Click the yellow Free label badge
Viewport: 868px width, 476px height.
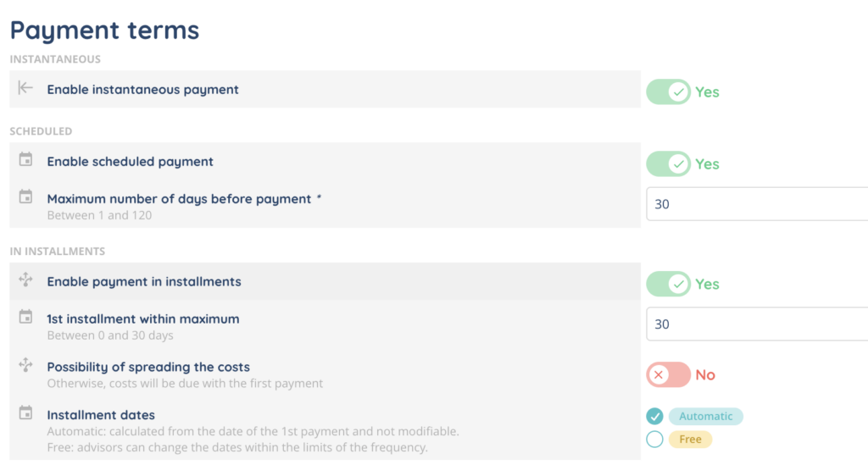click(690, 440)
